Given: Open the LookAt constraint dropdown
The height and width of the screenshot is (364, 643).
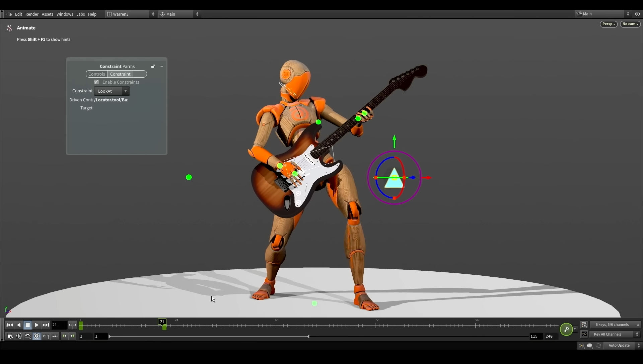Looking at the screenshot, I should click(112, 91).
